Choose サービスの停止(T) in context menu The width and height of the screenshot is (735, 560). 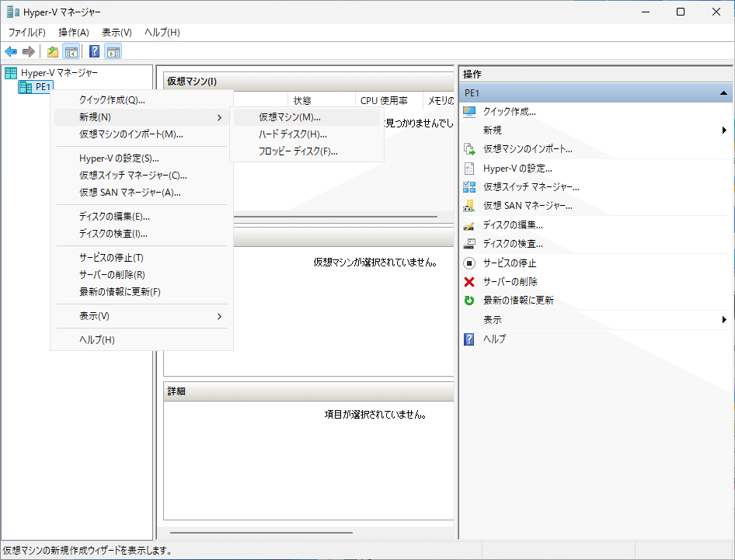141,258
